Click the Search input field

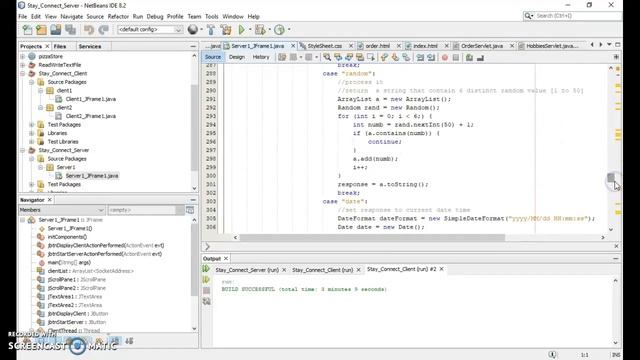pos(577,16)
